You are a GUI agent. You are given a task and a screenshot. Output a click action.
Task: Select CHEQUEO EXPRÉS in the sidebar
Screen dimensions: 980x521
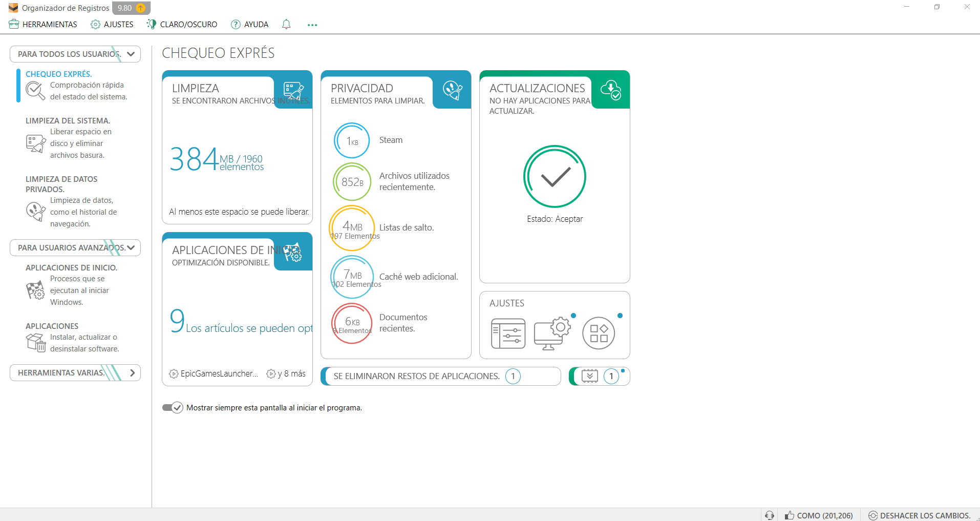[59, 74]
